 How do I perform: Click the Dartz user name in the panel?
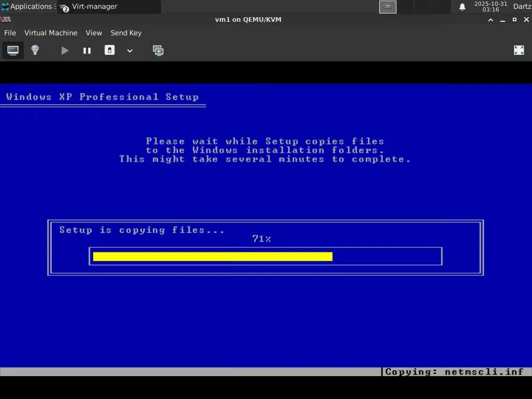point(522,6)
